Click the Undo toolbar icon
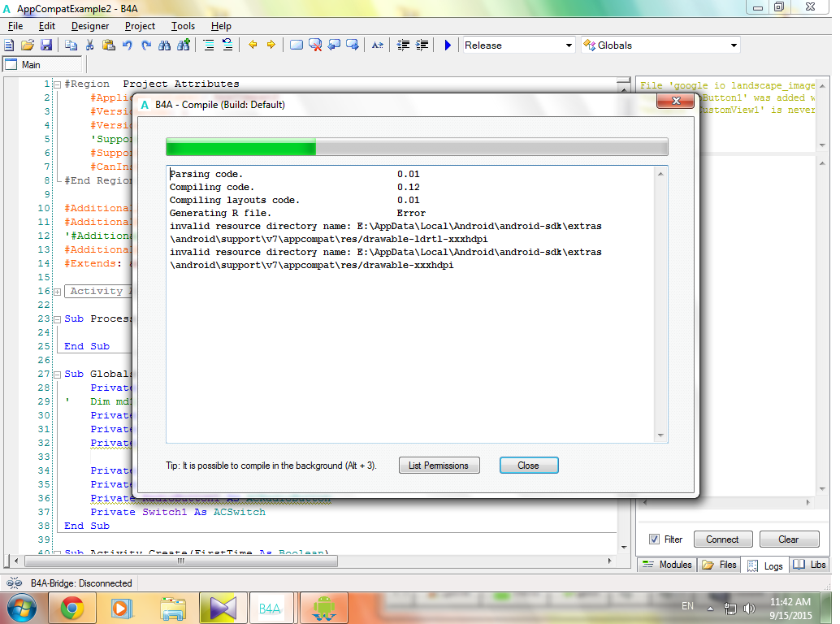 127,45
